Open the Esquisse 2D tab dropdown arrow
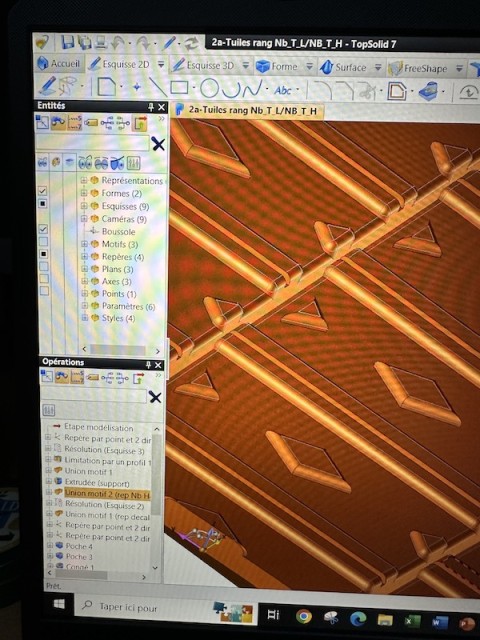This screenshot has height=640, width=480. [x=161, y=64]
